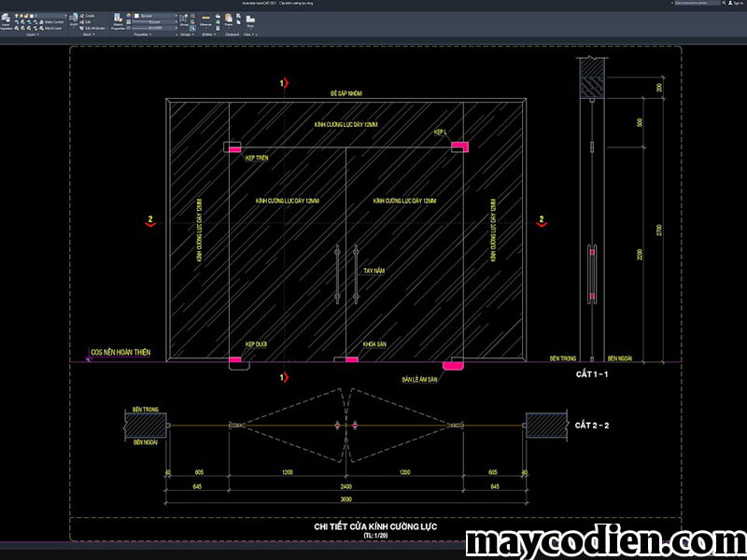Click the "KẸP DƯỚI" label
The image size is (747, 560).
(256, 343)
